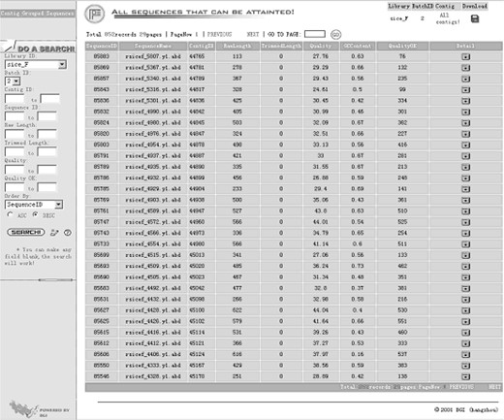Image resolution: width=504 pixels, height=420 pixels.
Task: Click the QualityOK column header
Action: click(x=402, y=46)
